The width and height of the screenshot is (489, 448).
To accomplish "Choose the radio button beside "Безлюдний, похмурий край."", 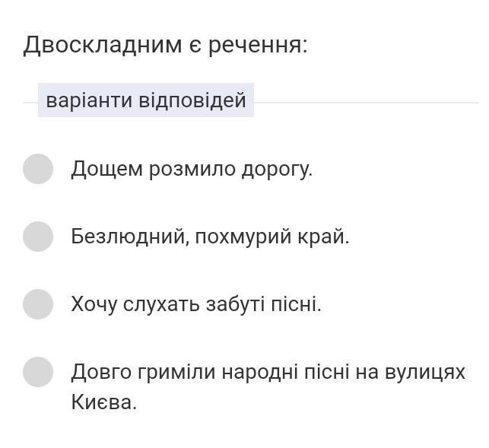I will (x=38, y=237).
